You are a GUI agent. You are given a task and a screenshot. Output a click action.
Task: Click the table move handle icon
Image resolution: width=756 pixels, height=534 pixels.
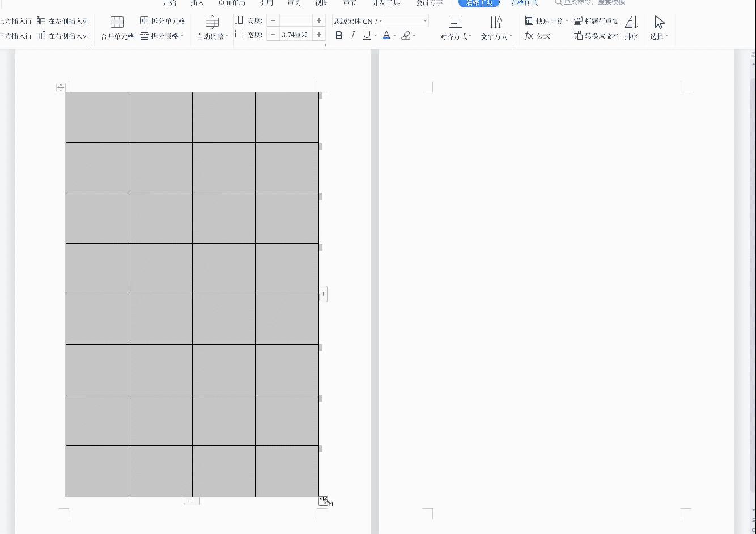[x=61, y=87]
